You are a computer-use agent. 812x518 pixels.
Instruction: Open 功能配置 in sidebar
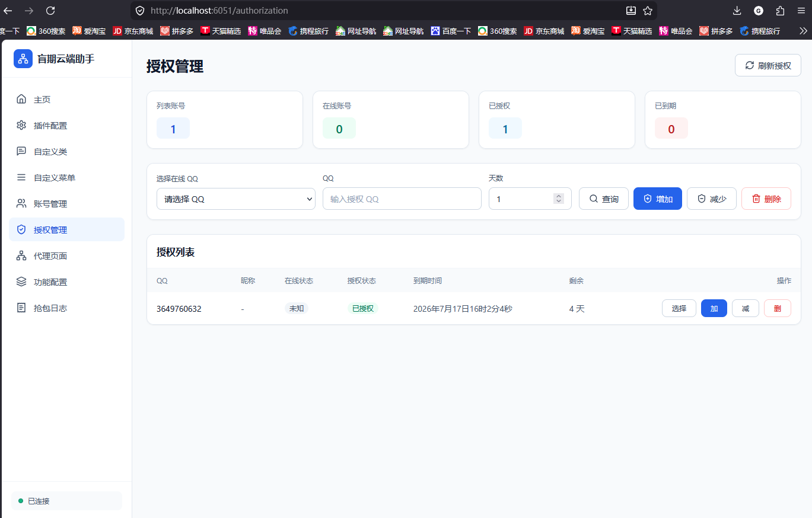tap(66, 282)
